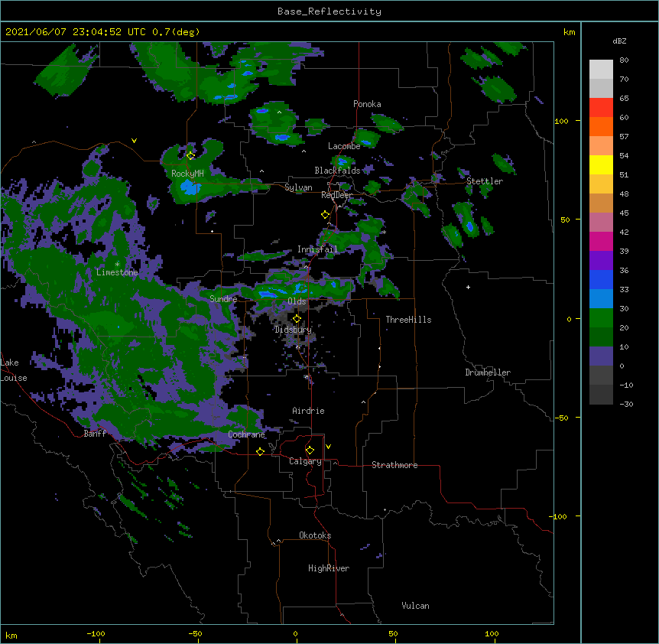Click the Lacombe town label
Image resolution: width=659 pixels, height=644 pixels.
click(344, 146)
